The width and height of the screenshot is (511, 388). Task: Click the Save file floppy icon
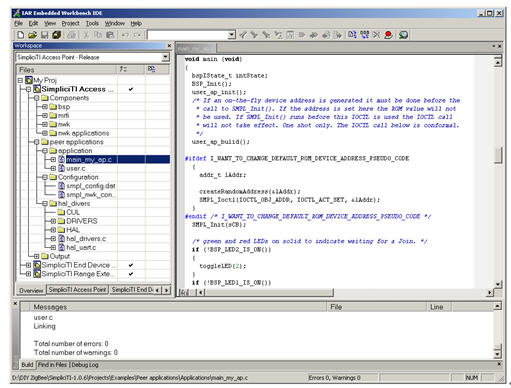click(x=44, y=35)
